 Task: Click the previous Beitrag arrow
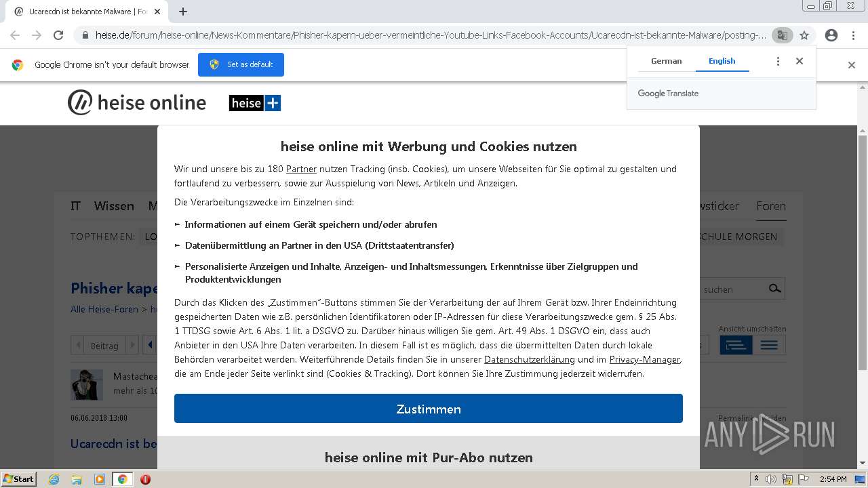tap(79, 345)
